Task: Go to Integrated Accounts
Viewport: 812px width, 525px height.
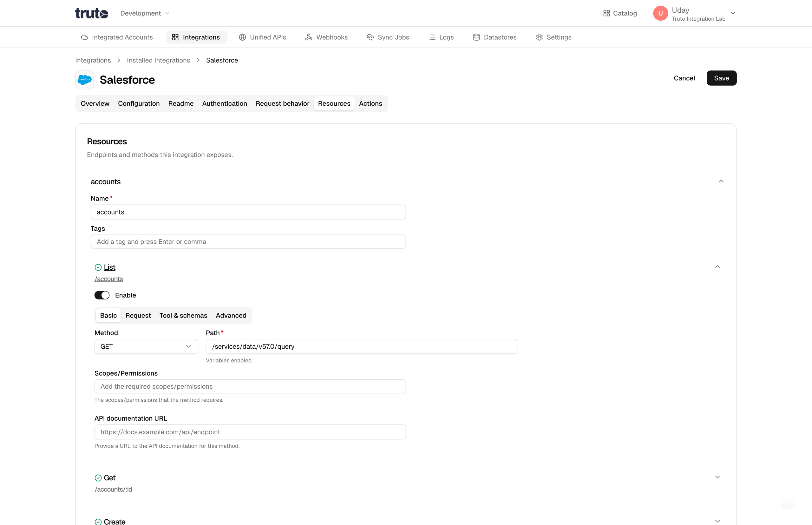Action: 117,37
